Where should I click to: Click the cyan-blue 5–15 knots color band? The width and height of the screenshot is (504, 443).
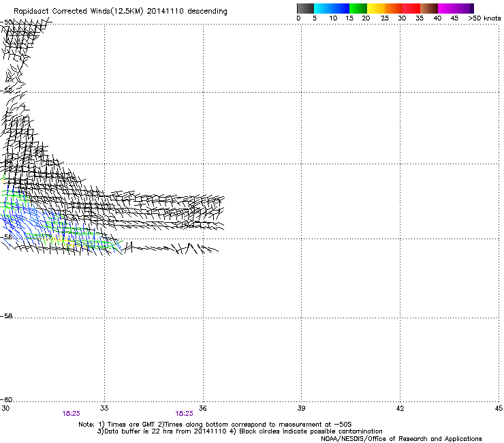coord(332,8)
